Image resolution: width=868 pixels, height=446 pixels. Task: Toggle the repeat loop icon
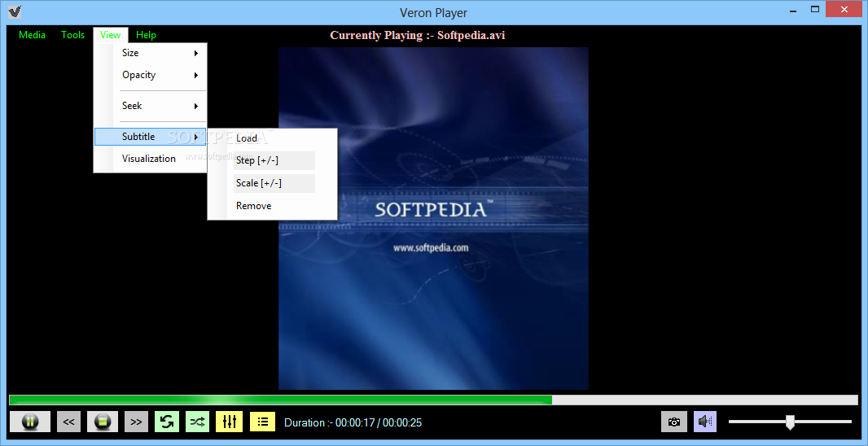click(x=167, y=422)
